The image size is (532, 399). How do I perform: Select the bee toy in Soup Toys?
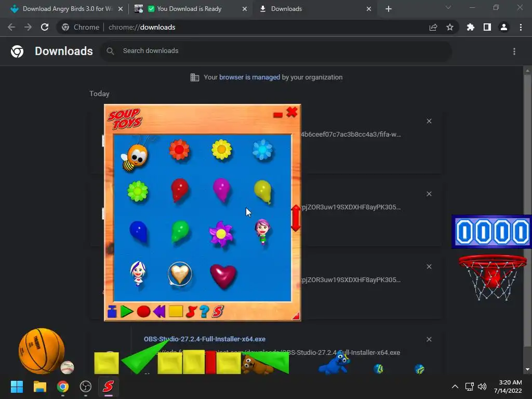click(x=136, y=157)
